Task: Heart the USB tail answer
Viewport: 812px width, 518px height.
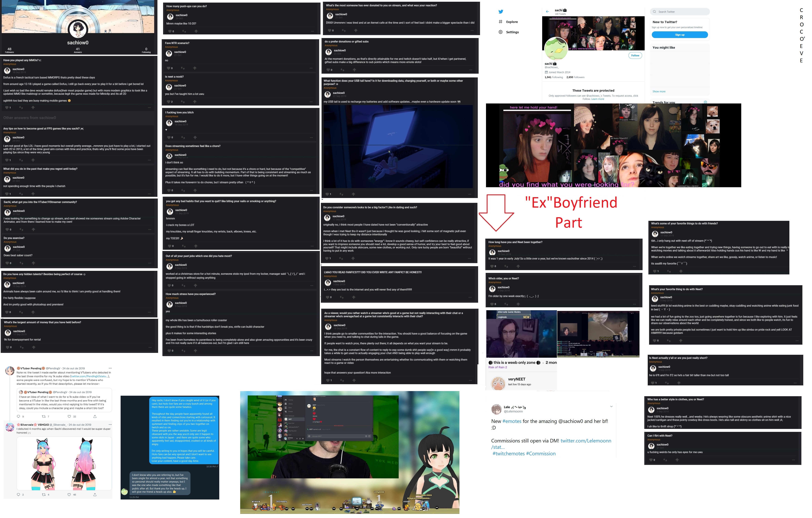Action: coord(327,194)
